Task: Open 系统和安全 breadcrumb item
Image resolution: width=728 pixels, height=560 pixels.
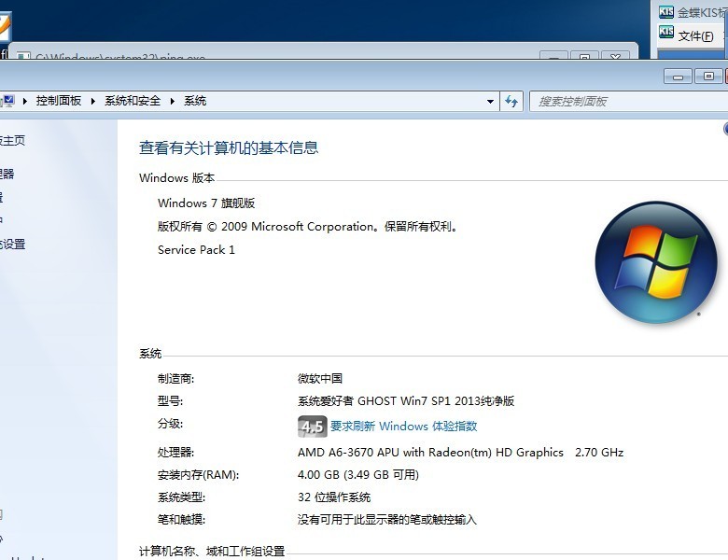Action: 133,101
